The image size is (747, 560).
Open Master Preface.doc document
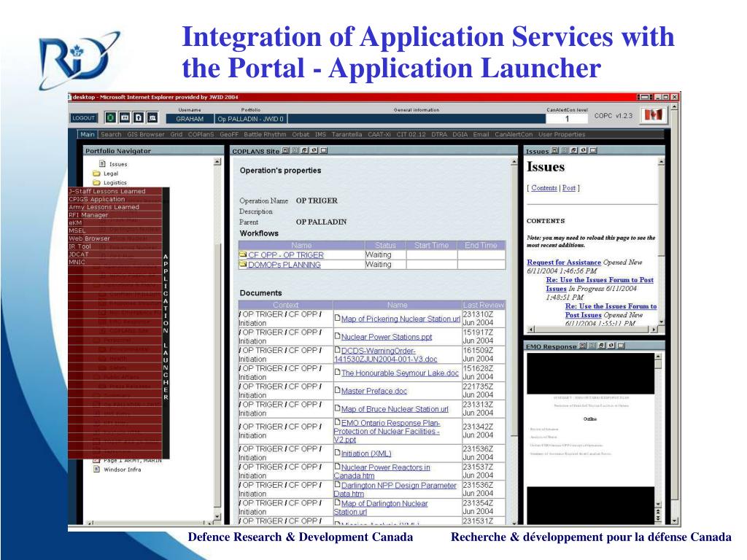(374, 391)
